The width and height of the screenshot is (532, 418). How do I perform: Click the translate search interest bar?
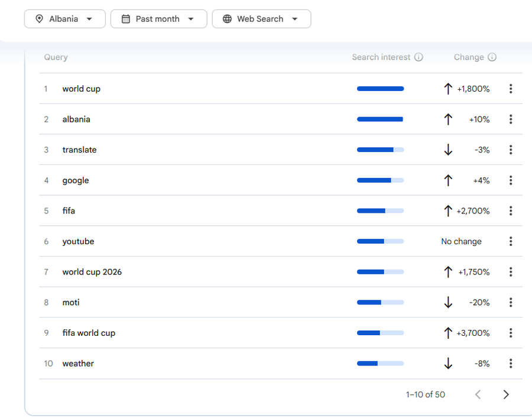pos(380,150)
